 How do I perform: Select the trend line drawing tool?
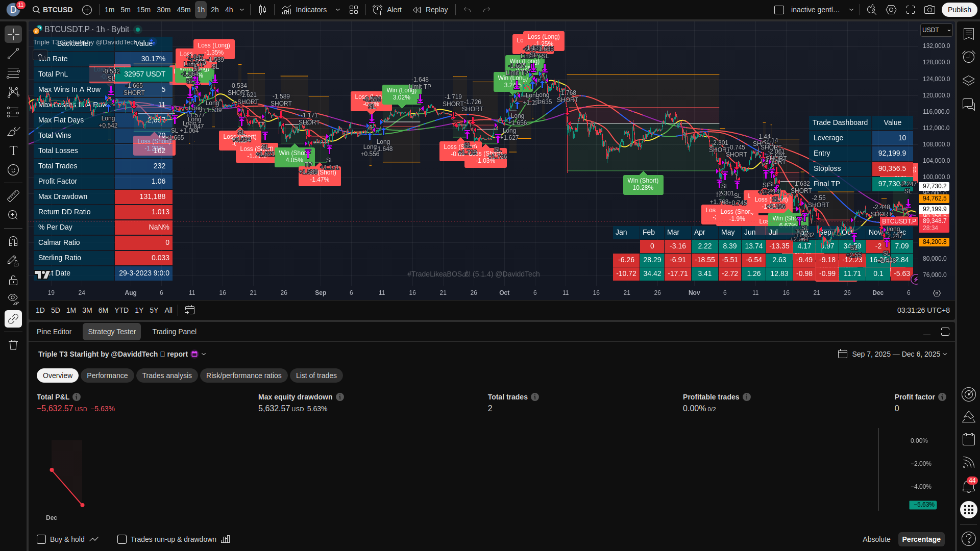[13, 54]
